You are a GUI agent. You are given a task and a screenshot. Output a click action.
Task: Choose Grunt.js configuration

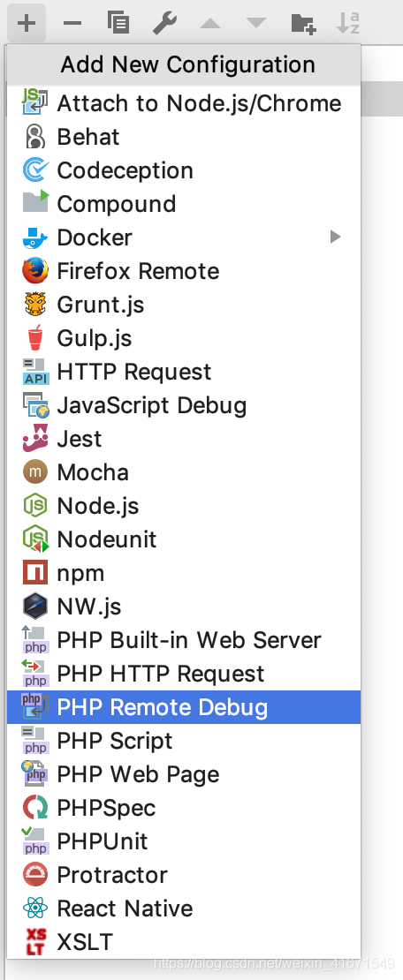point(184,305)
